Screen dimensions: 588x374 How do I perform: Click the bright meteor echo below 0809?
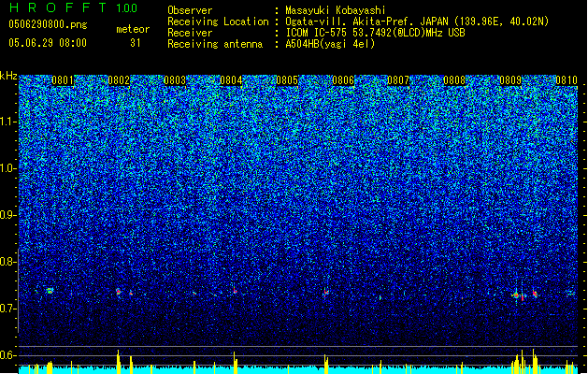pyautogui.click(x=516, y=295)
